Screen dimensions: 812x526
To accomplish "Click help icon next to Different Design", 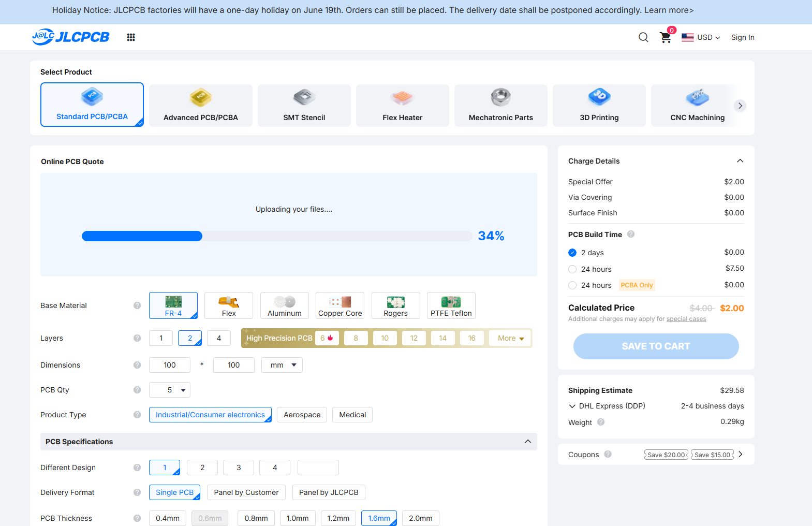I will pyautogui.click(x=137, y=467).
